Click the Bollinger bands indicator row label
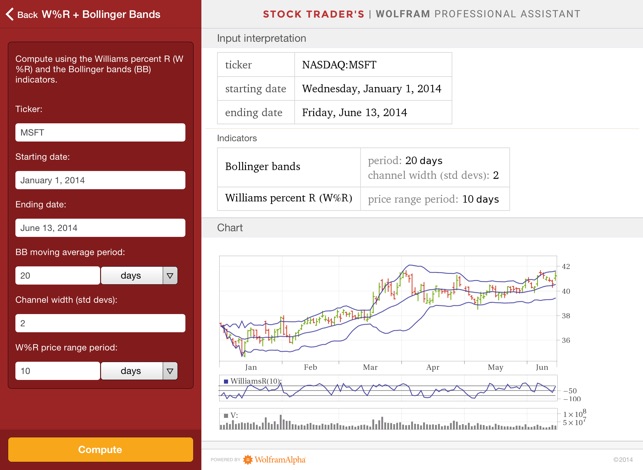The height and width of the screenshot is (470, 643). click(x=289, y=167)
